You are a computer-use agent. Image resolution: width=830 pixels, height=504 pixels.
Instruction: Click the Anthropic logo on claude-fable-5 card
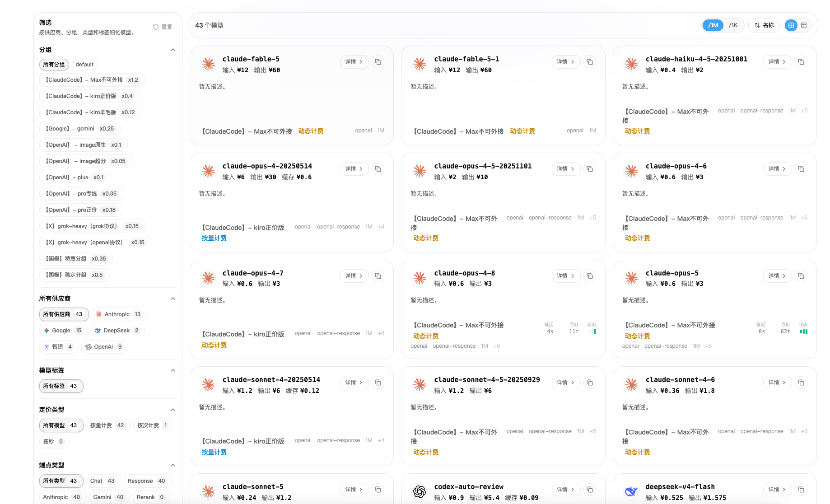[208, 64]
